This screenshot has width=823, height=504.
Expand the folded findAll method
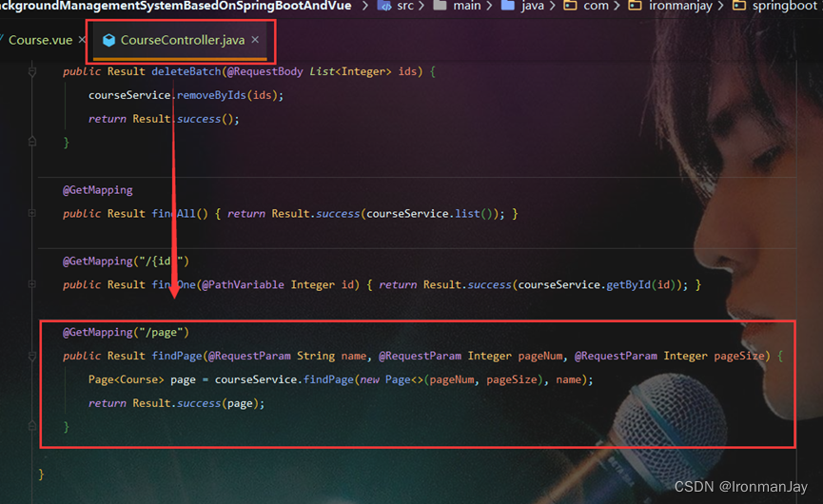click(32, 213)
